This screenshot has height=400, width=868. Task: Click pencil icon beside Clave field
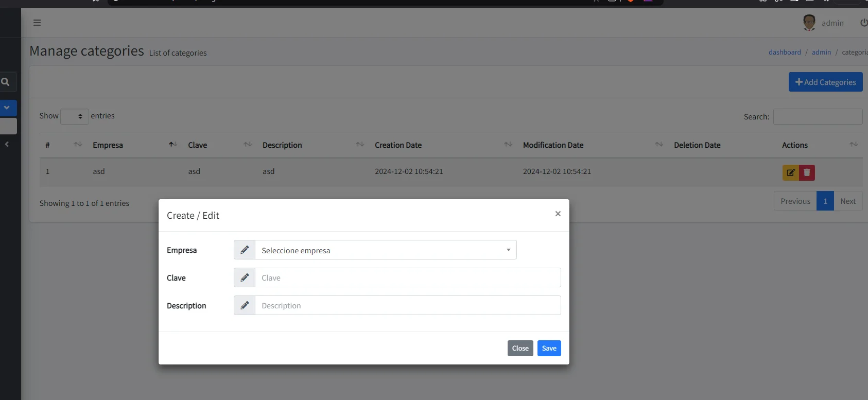(245, 277)
